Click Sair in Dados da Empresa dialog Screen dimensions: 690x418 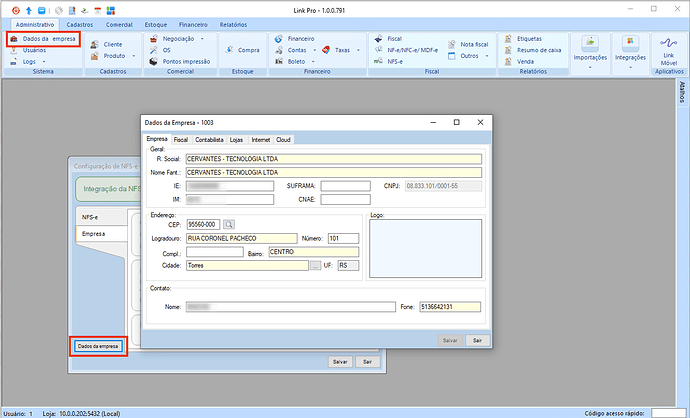coord(478,340)
